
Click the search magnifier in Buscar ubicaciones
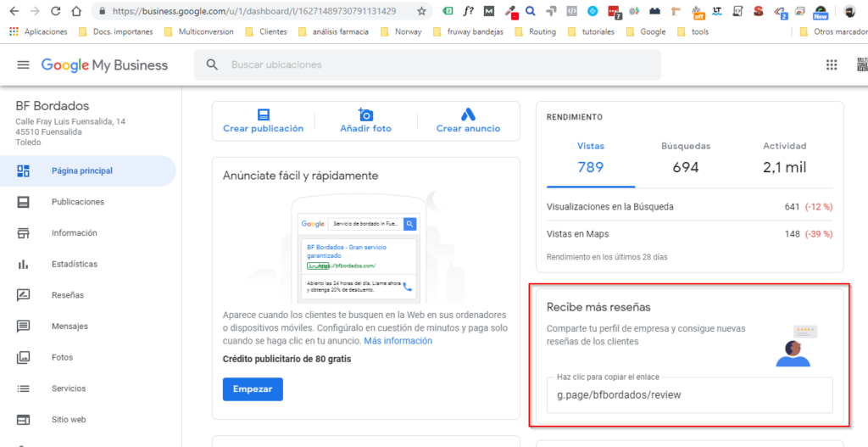click(211, 64)
